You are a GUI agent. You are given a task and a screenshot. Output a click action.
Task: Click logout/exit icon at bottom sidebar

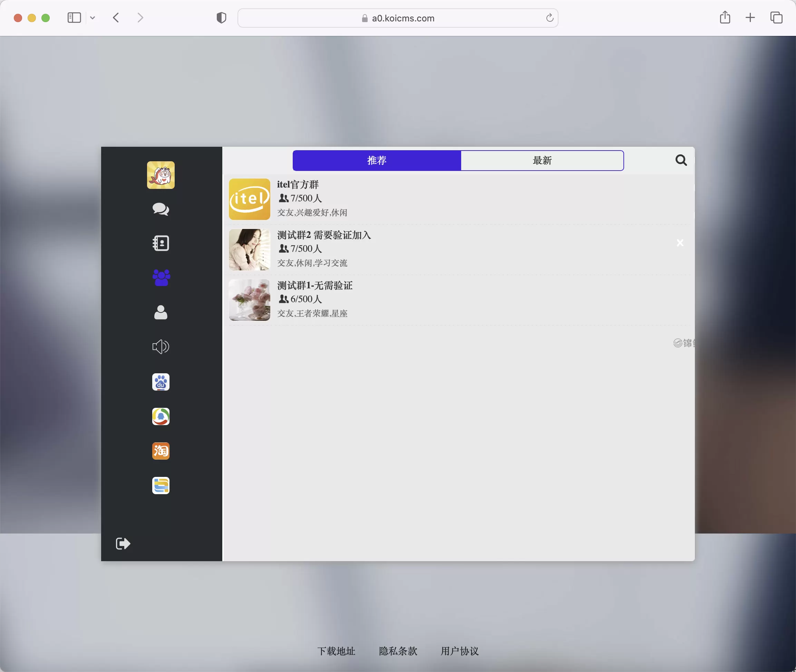(123, 543)
